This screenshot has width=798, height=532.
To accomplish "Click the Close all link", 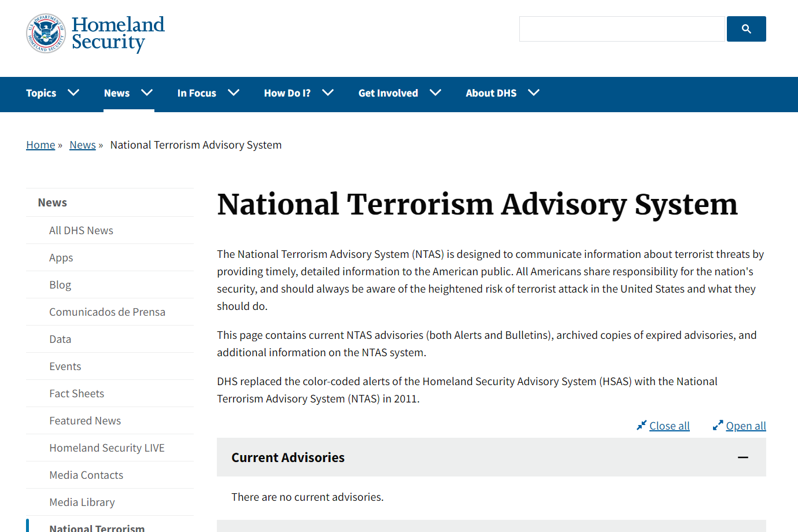I will click(670, 426).
